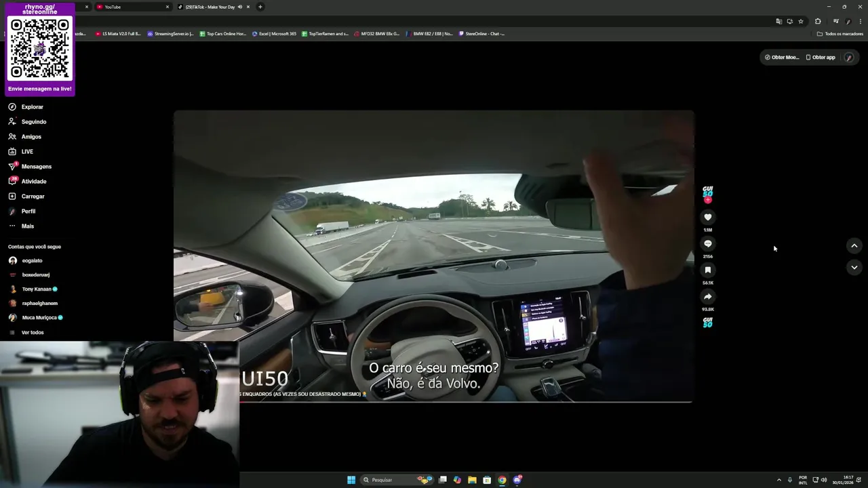Click the translate page icon
The width and height of the screenshot is (868, 488).
(778, 22)
